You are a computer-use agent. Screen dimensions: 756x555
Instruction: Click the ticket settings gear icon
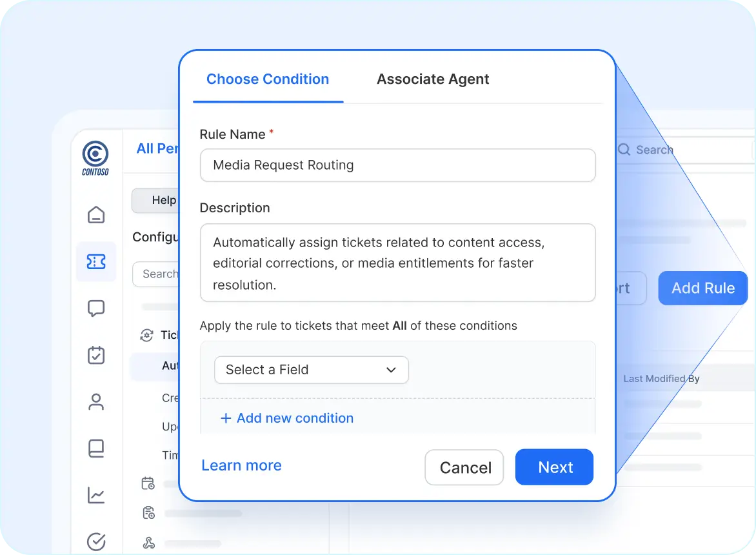(148, 335)
